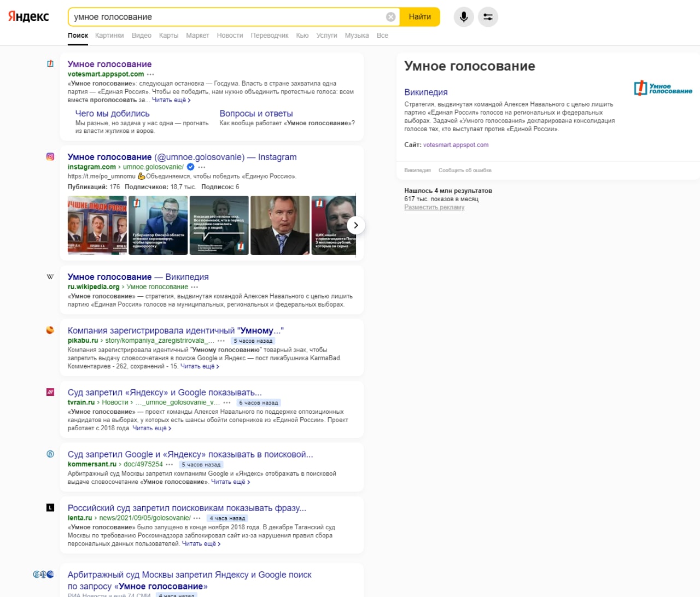Open the Переводчик tab
The height and width of the screenshot is (597, 700).
click(270, 36)
